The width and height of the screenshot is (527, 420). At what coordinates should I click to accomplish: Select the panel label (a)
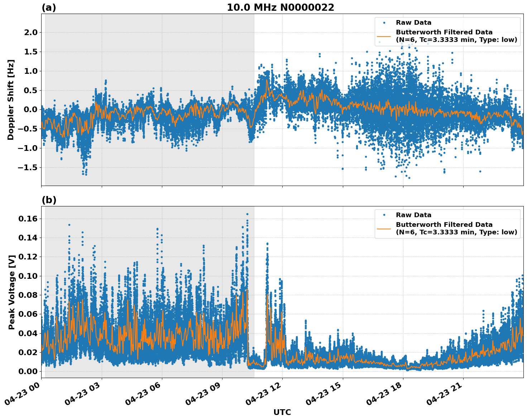coord(49,6)
